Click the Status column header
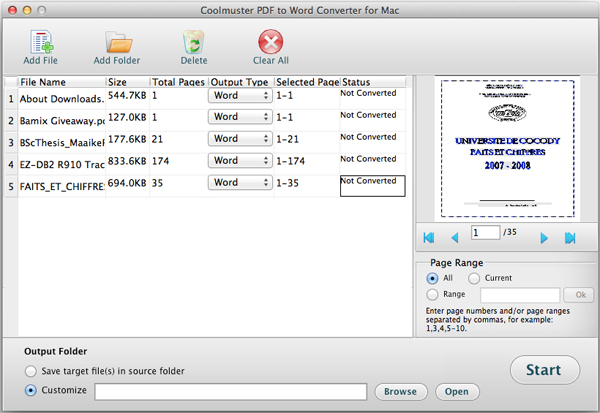This screenshot has height=413, width=600. tap(373, 82)
